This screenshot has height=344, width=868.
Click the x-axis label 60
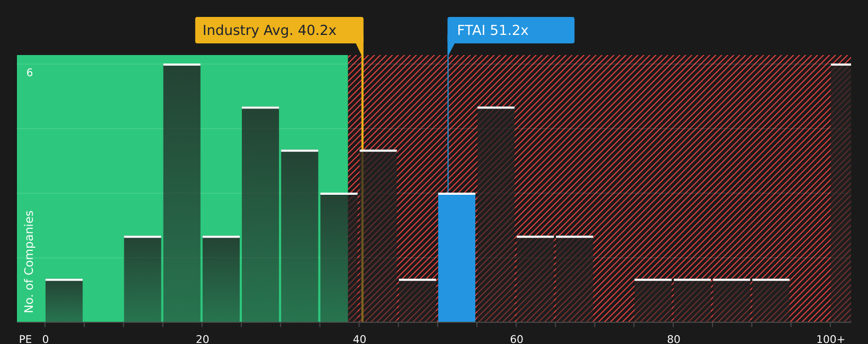[x=517, y=339]
